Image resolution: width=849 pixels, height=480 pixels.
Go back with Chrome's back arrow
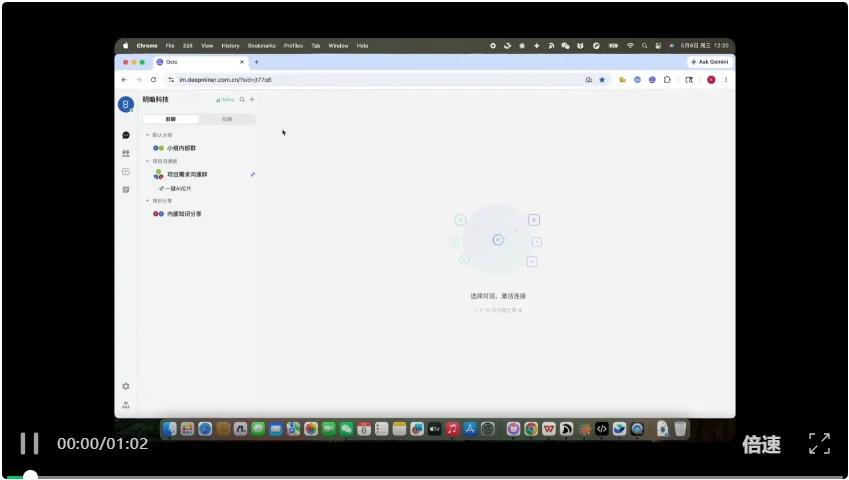point(125,80)
